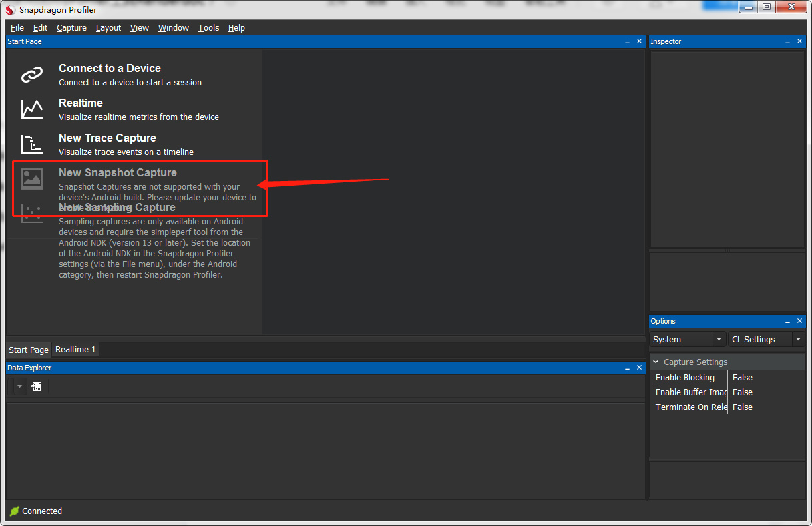Click the New Trace Capture text link
Viewport: 812px width, 526px height.
107,138
